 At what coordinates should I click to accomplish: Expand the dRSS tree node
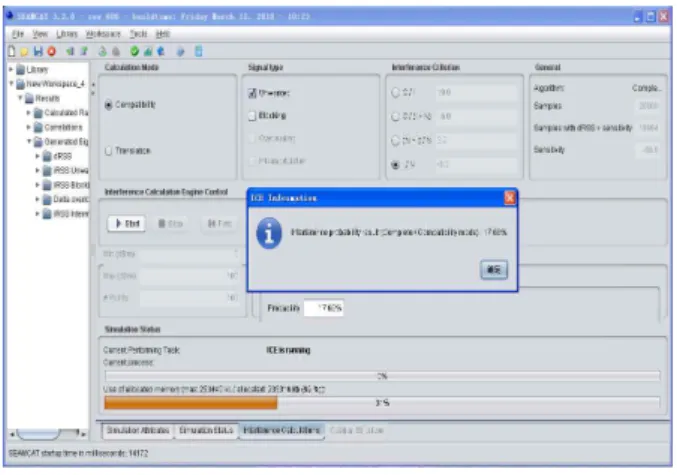click(x=38, y=156)
